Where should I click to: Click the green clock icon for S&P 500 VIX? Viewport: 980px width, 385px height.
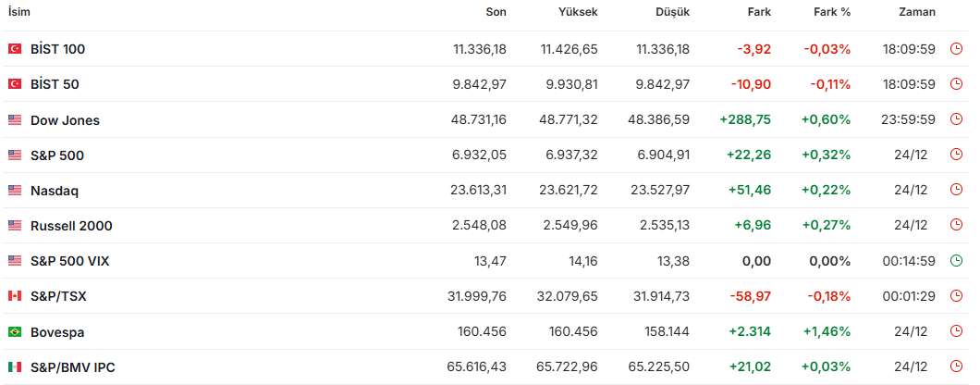(x=956, y=261)
